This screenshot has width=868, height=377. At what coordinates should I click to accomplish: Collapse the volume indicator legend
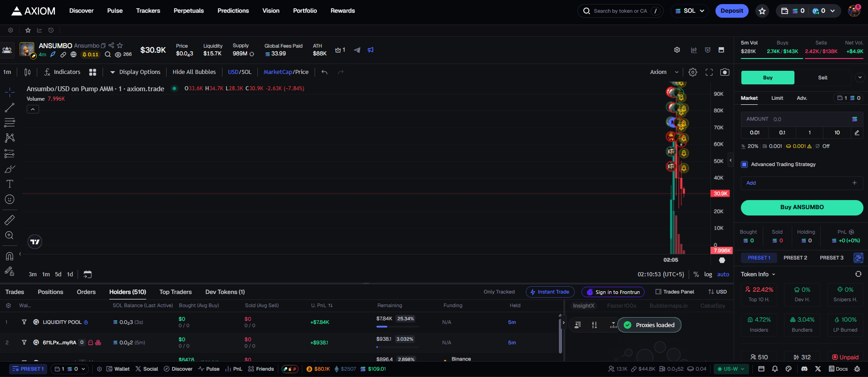(33, 109)
